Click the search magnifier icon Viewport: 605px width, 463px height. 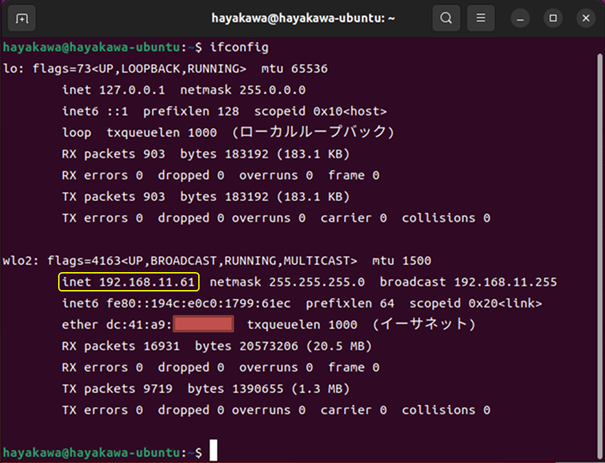pos(446,18)
